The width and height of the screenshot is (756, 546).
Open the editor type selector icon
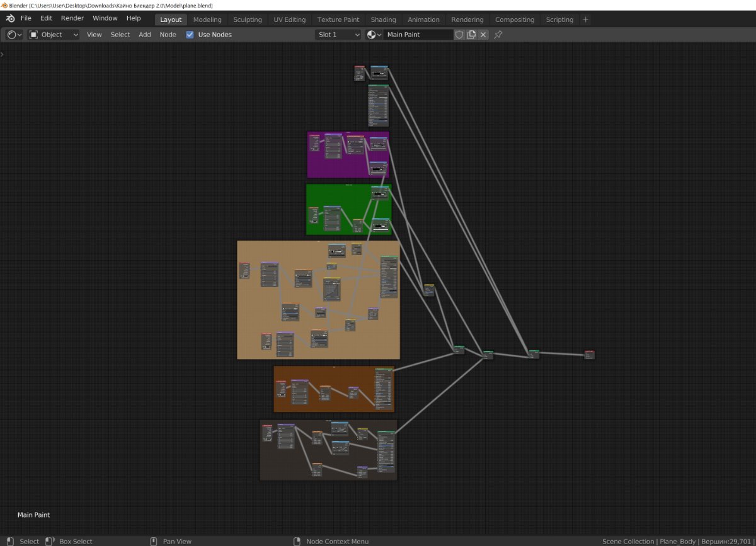(14, 35)
